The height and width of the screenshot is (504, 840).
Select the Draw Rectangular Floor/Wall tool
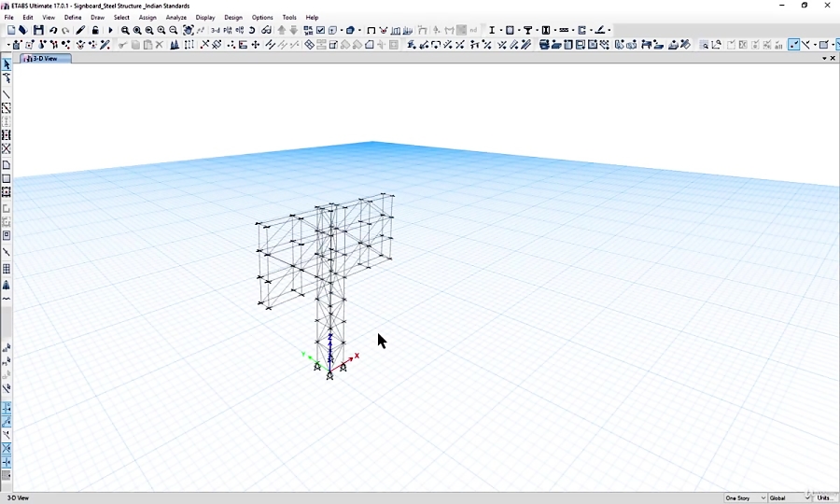pos(7,179)
